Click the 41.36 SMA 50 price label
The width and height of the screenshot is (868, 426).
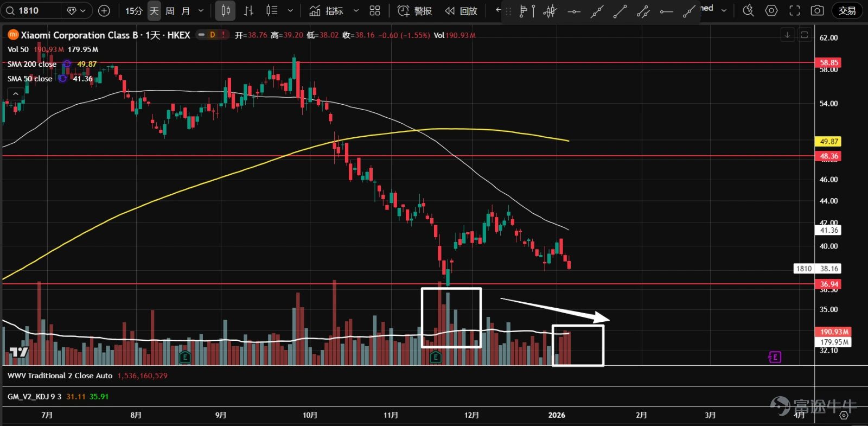[x=828, y=230]
